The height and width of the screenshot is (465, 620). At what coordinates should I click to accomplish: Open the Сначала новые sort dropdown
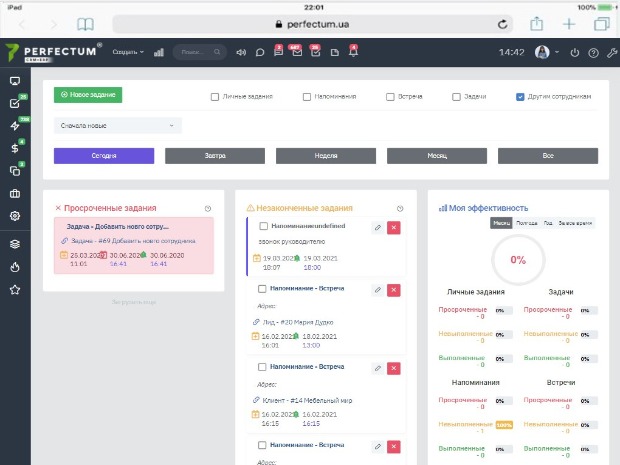tap(117, 126)
